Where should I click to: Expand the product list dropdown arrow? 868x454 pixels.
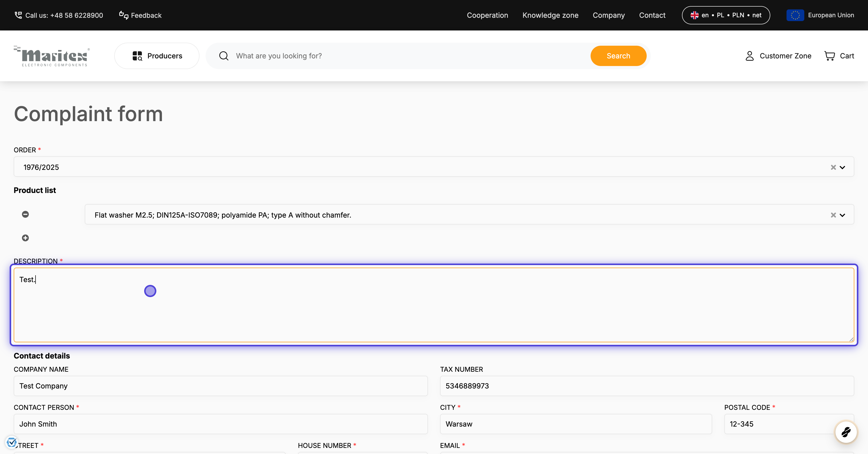[x=842, y=215]
